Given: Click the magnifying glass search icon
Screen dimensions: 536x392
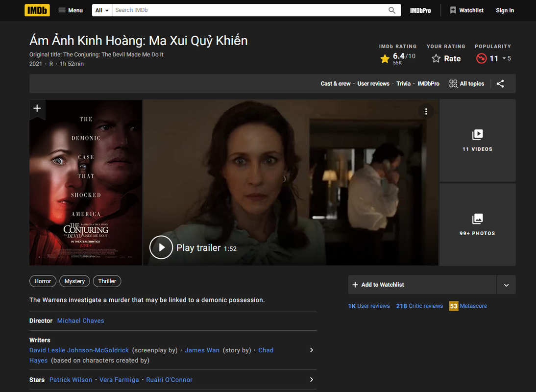Looking at the screenshot, I should (x=392, y=10).
